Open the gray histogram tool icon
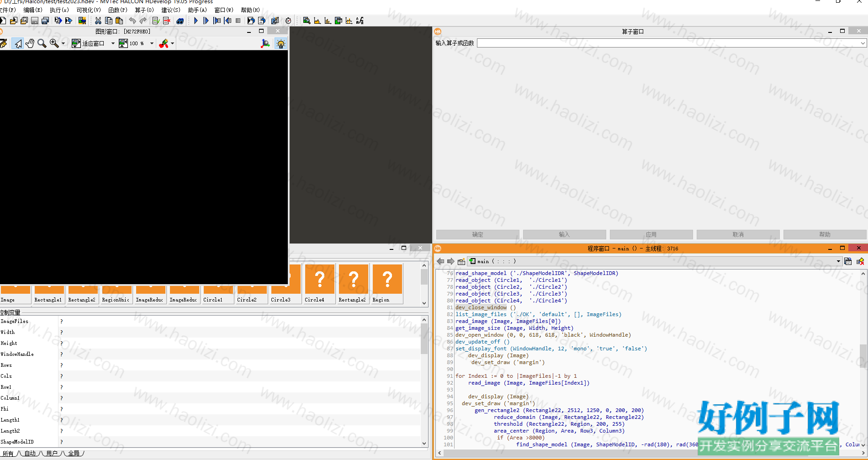 [x=317, y=21]
